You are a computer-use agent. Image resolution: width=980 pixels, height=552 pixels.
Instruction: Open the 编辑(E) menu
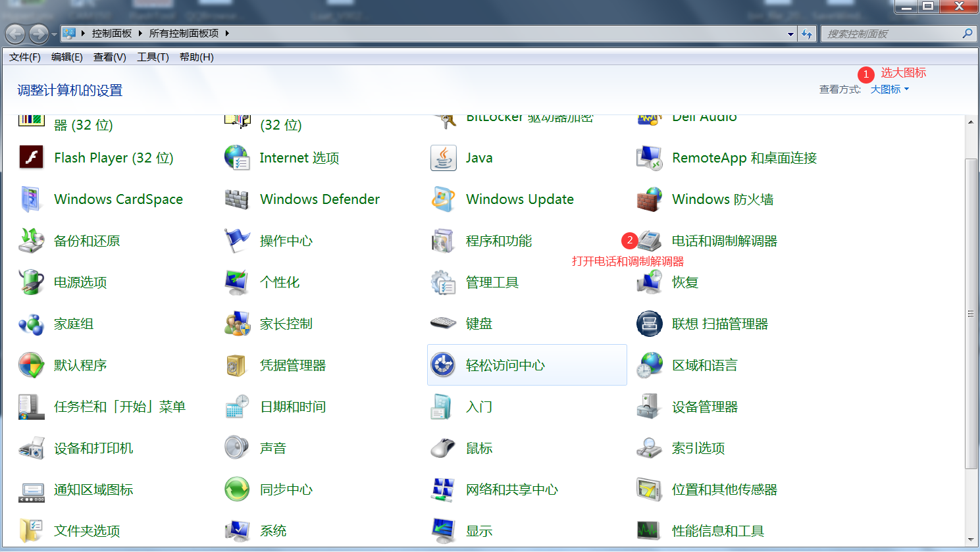coord(67,57)
